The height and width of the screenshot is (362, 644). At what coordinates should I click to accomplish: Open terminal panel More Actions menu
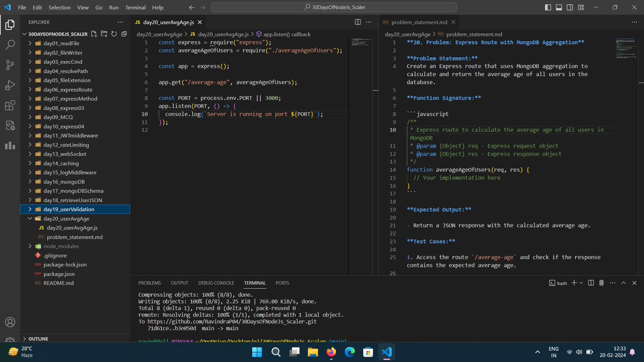tap(613, 283)
